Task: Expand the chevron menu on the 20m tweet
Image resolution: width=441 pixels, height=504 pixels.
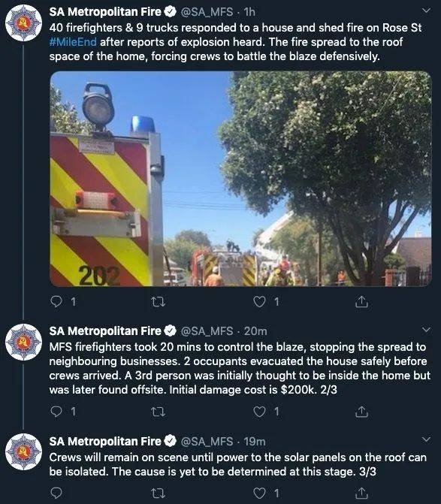Action: [426, 330]
